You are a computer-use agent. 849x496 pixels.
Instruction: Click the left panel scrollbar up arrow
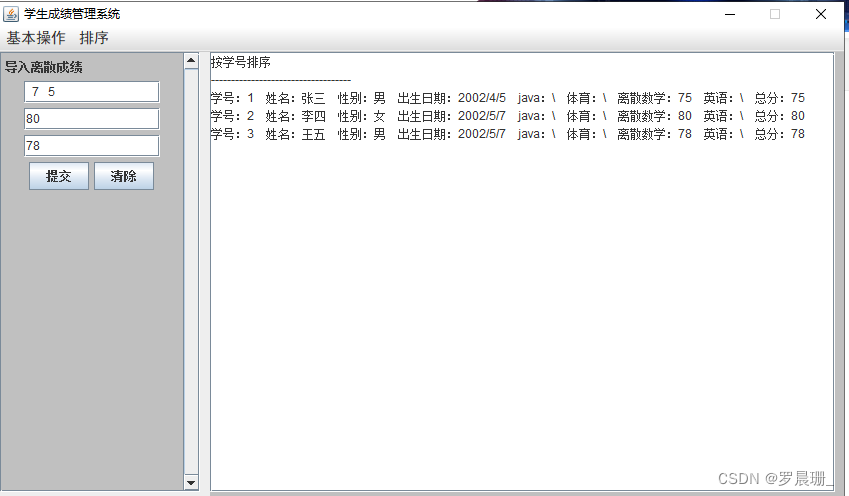191,60
